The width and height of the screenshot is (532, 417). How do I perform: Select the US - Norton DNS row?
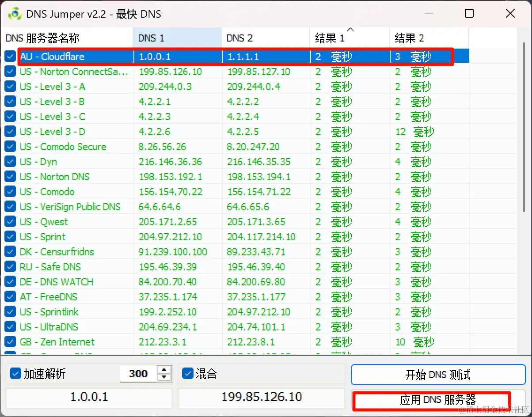(259, 177)
